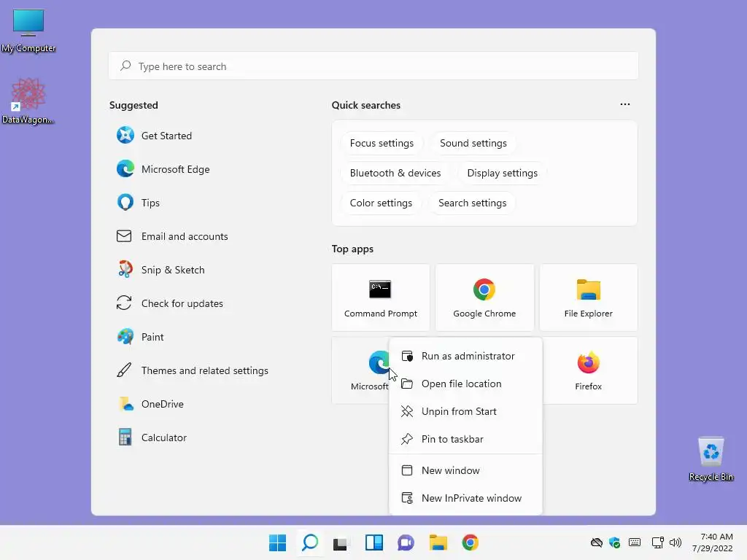The width and height of the screenshot is (747, 560).
Task: Open Tips from the Suggested list
Action: tap(138, 203)
